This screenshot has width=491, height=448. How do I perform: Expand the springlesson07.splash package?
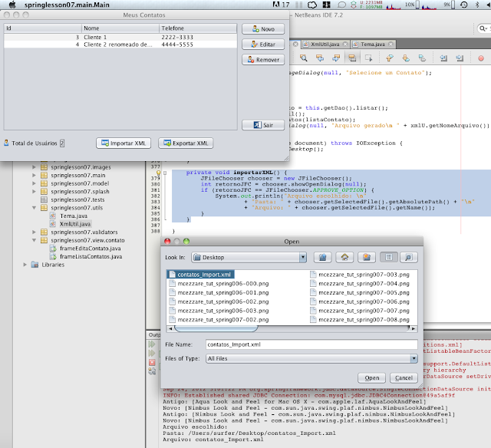34,192
